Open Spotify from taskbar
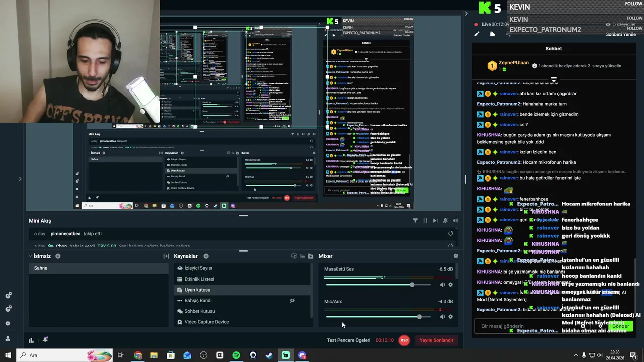The image size is (644, 362). [x=236, y=355]
